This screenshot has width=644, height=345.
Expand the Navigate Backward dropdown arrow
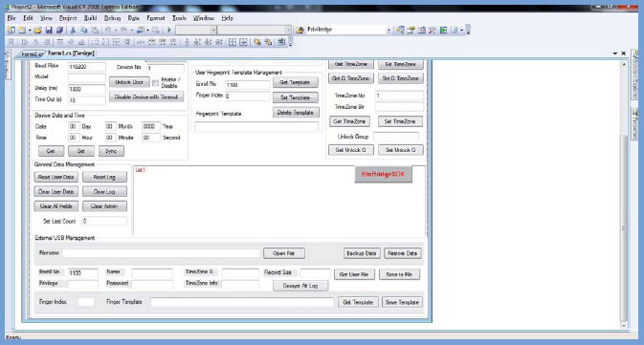coord(147,30)
